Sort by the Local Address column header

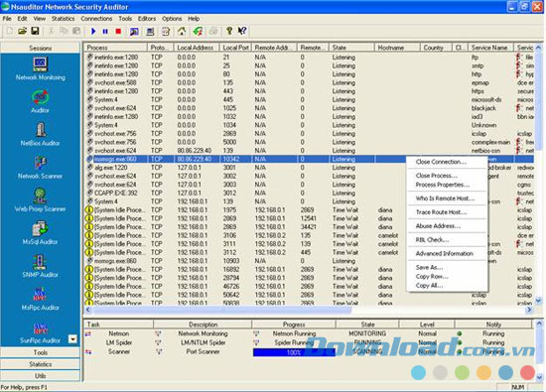196,48
